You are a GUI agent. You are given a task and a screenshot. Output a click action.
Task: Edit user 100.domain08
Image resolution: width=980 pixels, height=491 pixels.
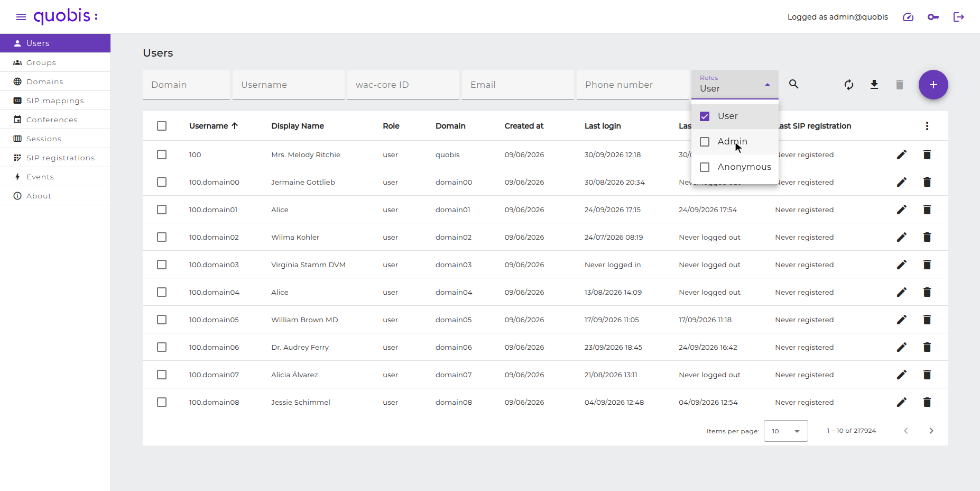tap(902, 402)
